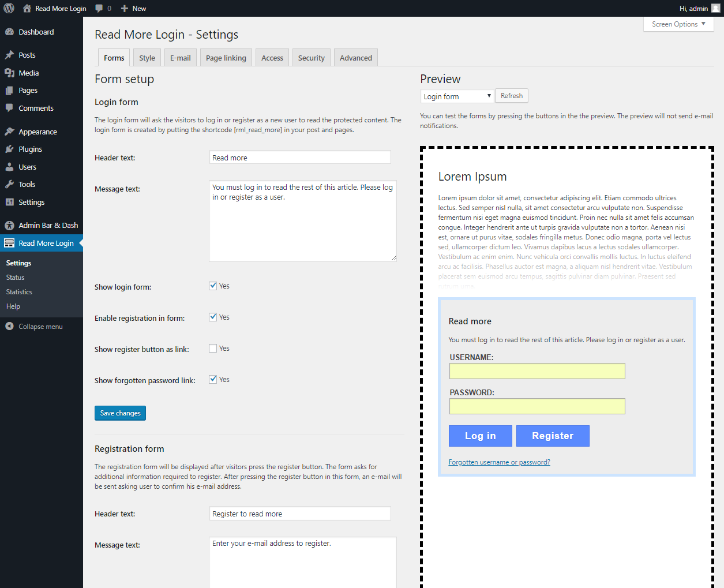The width and height of the screenshot is (724, 588).
Task: Enable Show register button as link
Action: point(213,348)
